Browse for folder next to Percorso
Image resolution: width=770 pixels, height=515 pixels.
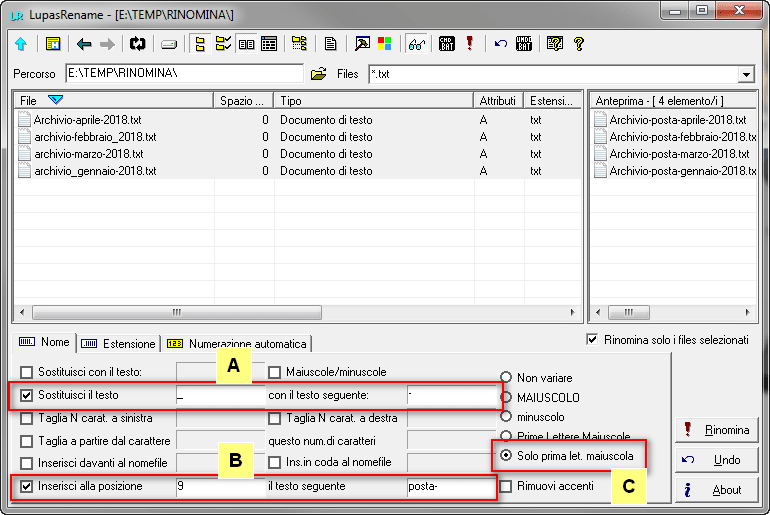319,74
